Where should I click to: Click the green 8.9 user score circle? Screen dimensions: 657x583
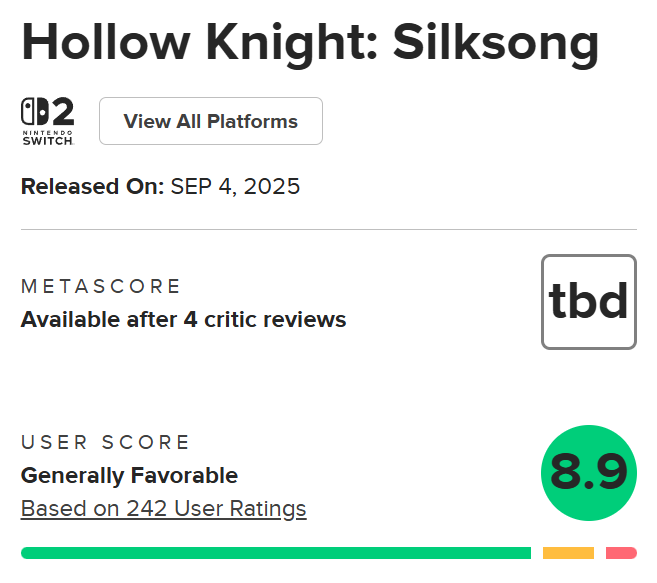588,472
